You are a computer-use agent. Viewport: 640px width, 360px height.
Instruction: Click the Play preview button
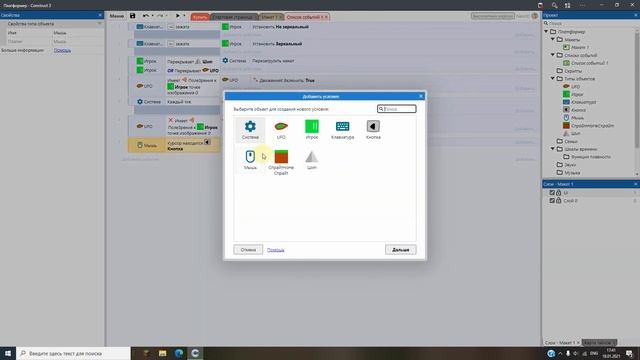(x=178, y=16)
